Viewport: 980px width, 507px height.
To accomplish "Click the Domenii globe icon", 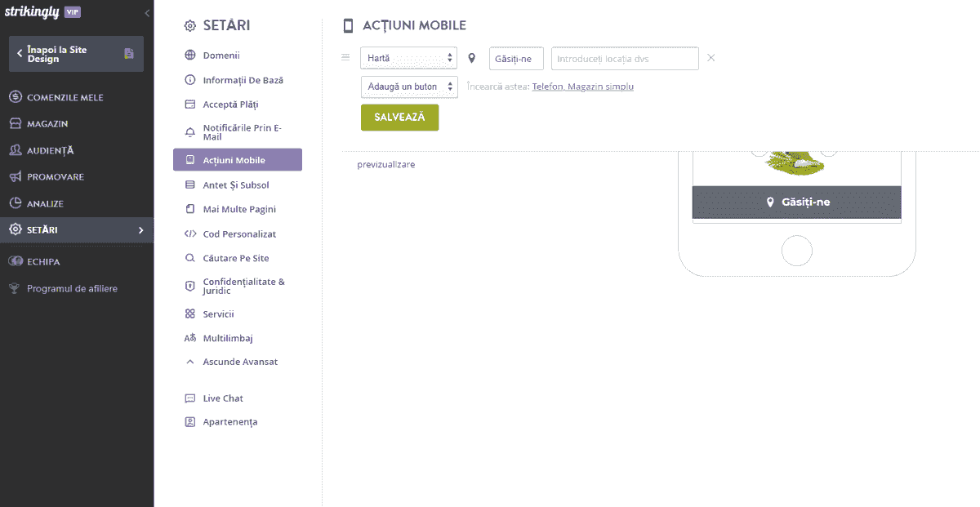I will point(190,56).
